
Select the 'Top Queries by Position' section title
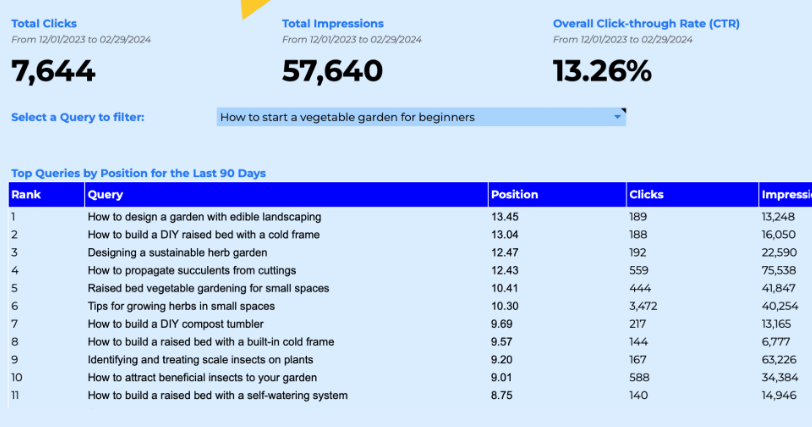pos(138,173)
